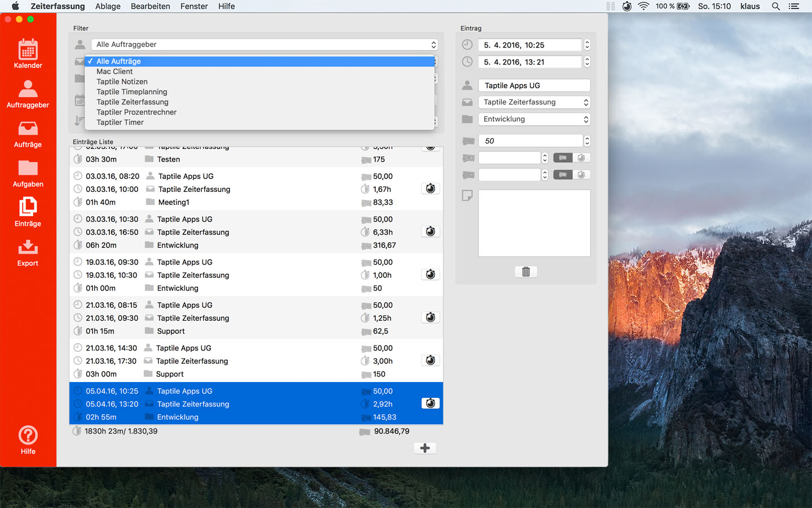Start timer for entry 19.03.16, 09:30
Screen dimensions: 812x508
click(430, 274)
